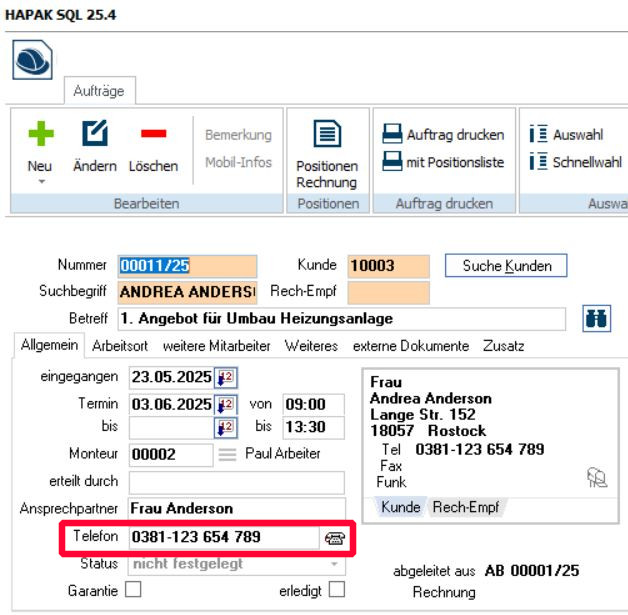Tick the erledigt checkbox
Image resolution: width=628 pixels, height=615 pixels.
click(x=336, y=591)
